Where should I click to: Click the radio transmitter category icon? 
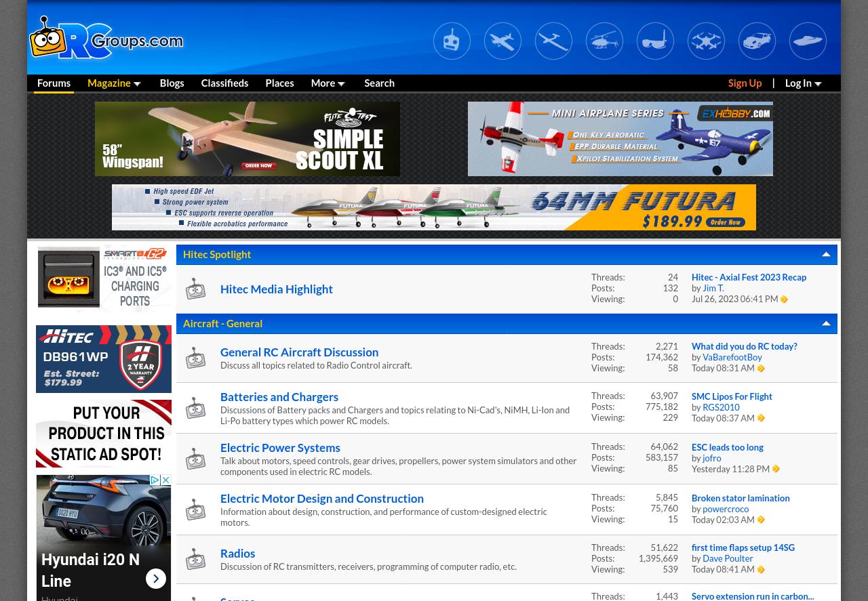coord(452,41)
